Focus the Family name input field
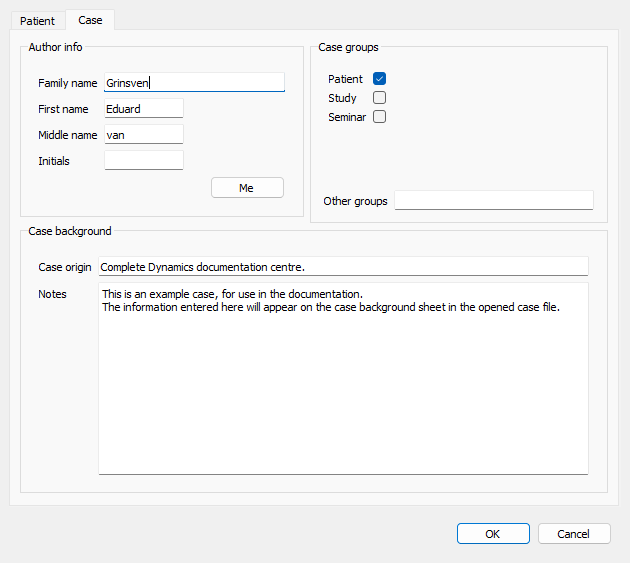 (194, 83)
